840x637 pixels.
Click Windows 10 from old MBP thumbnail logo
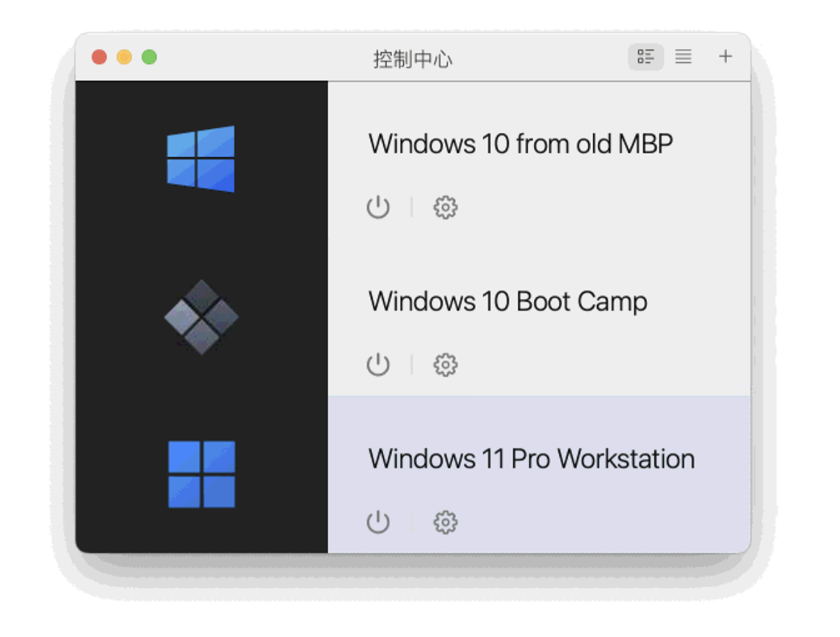click(201, 159)
